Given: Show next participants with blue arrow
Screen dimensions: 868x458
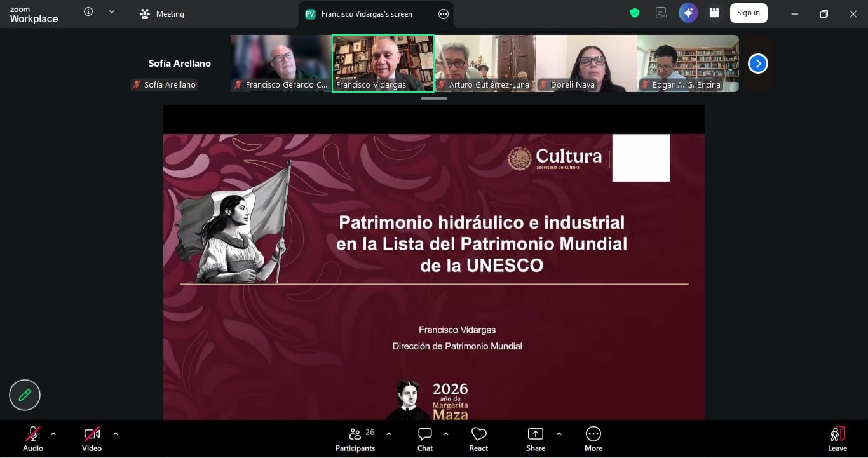Looking at the screenshot, I should pyautogui.click(x=757, y=64).
